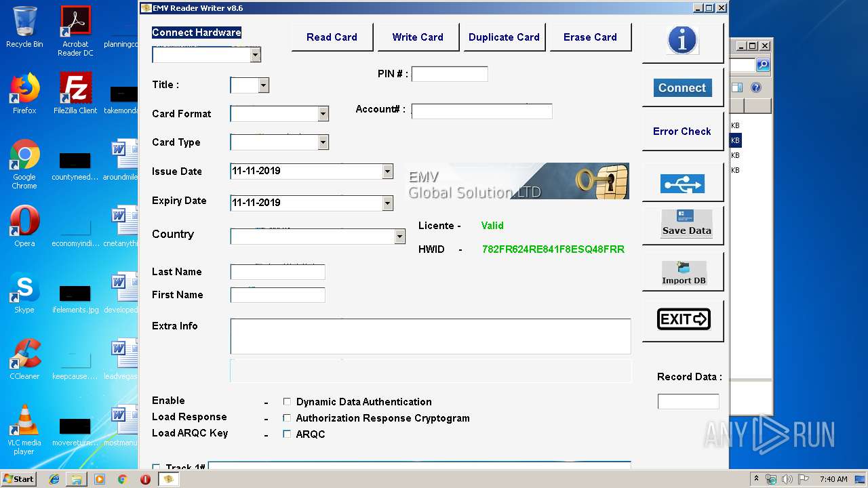Open Recycle Bin desktop icon

(24, 28)
